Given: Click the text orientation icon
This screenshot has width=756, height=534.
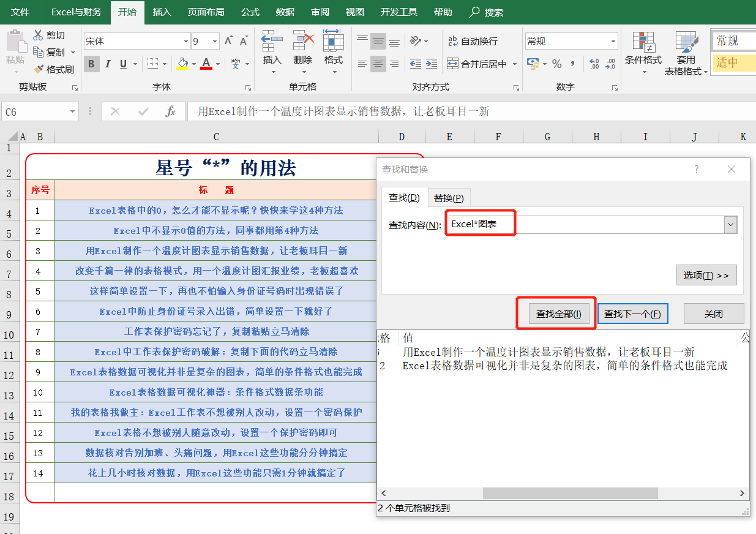Looking at the screenshot, I should tap(416, 41).
